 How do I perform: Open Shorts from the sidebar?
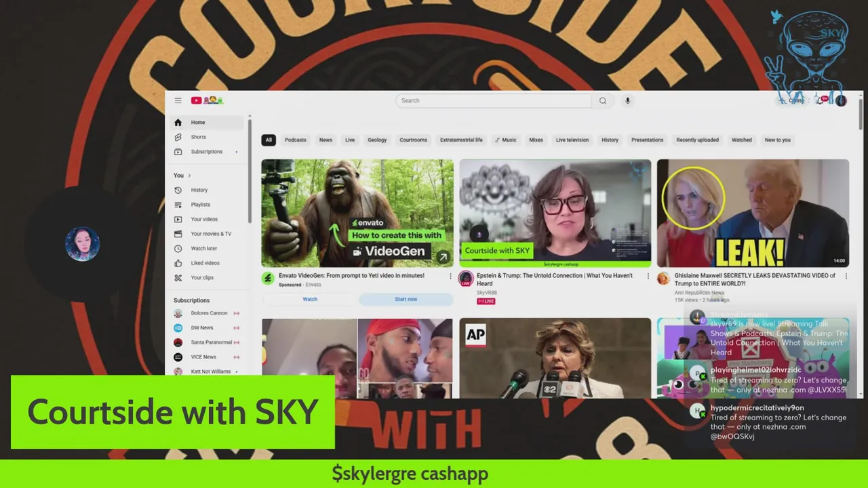pos(205,137)
